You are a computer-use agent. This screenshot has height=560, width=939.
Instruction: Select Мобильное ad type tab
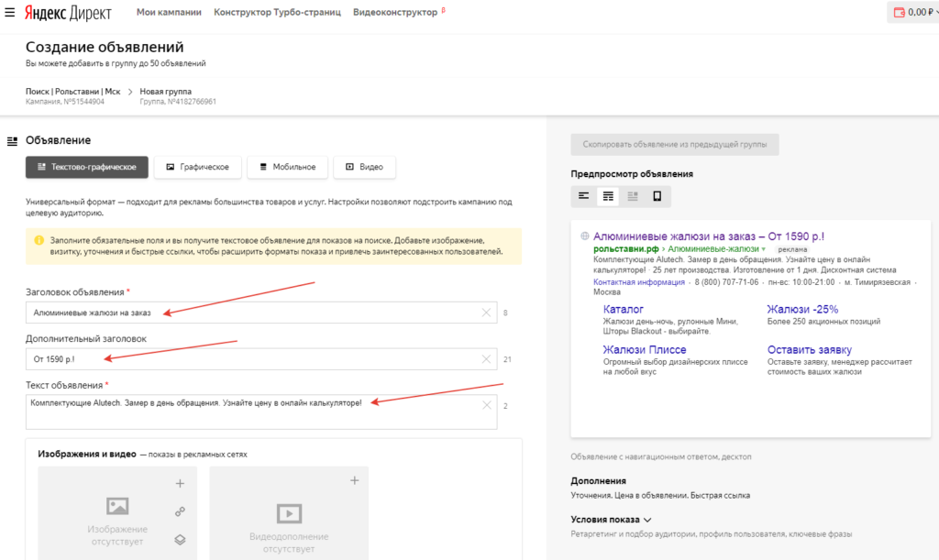tap(287, 167)
